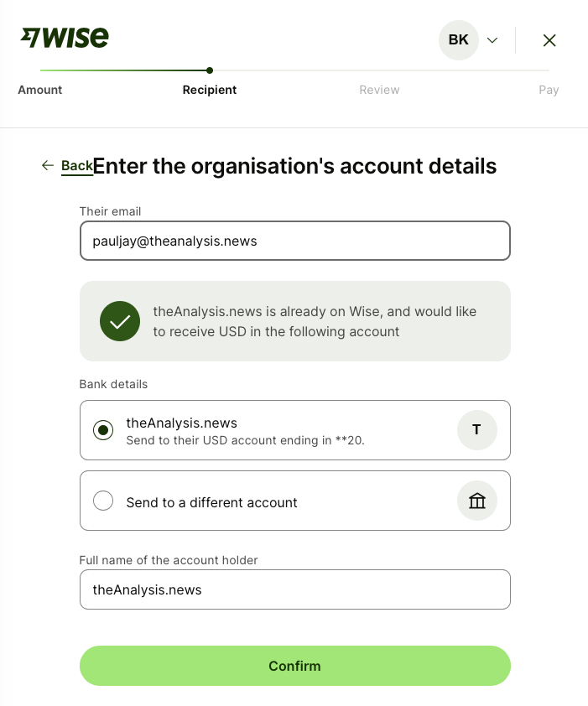Click the back arrow icon
The image size is (588, 706).
point(48,166)
